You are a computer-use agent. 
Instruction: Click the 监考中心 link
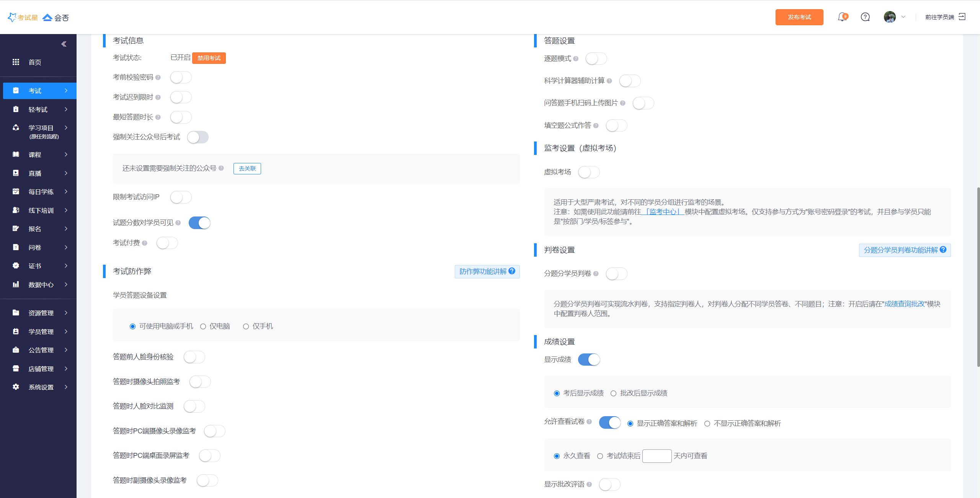coord(663,212)
